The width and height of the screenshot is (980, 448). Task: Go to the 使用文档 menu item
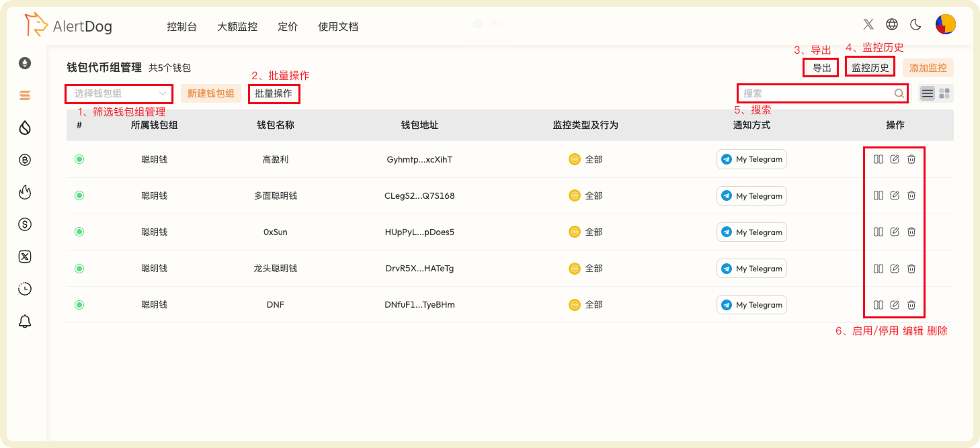click(338, 26)
